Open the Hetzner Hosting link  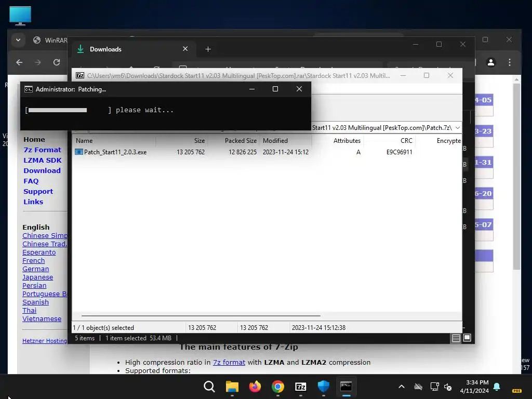point(45,341)
